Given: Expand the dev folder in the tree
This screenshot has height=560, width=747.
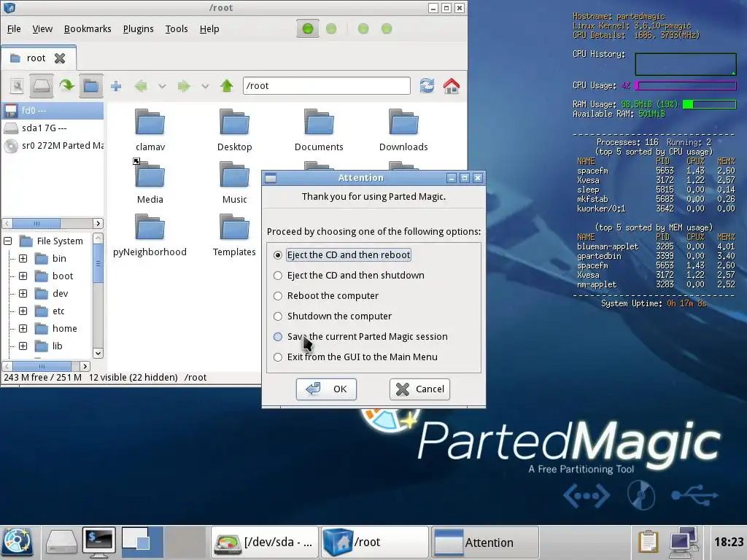Looking at the screenshot, I should tap(23, 293).
